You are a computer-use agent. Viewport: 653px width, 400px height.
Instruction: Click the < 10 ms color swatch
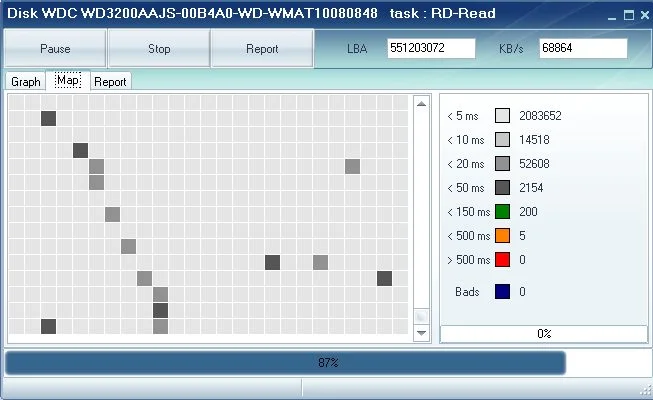pos(502,140)
